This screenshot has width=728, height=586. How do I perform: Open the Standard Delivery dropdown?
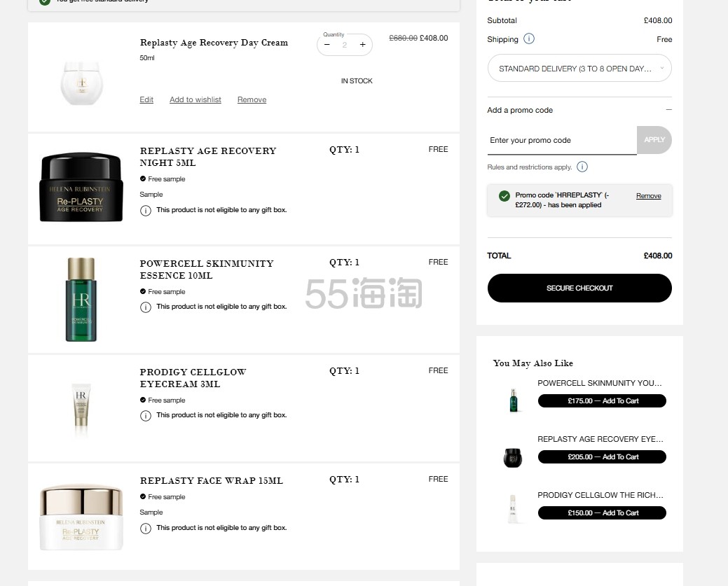point(579,68)
